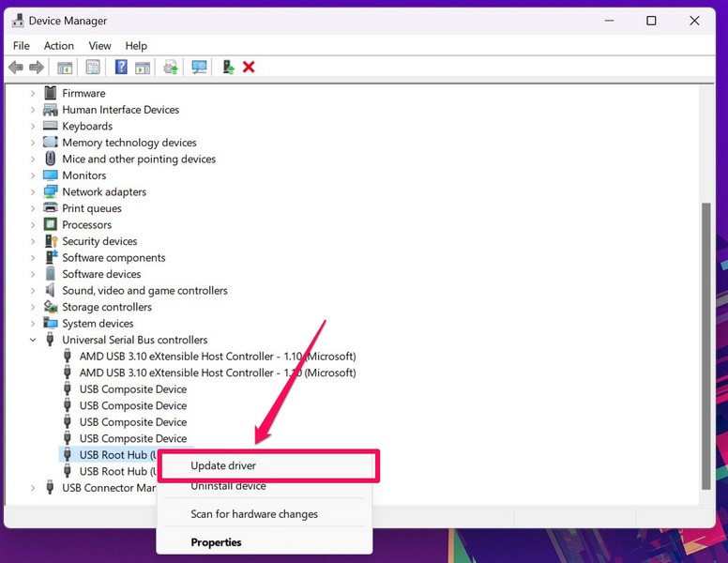Select Scan for hardware changes menu entry

click(x=253, y=514)
